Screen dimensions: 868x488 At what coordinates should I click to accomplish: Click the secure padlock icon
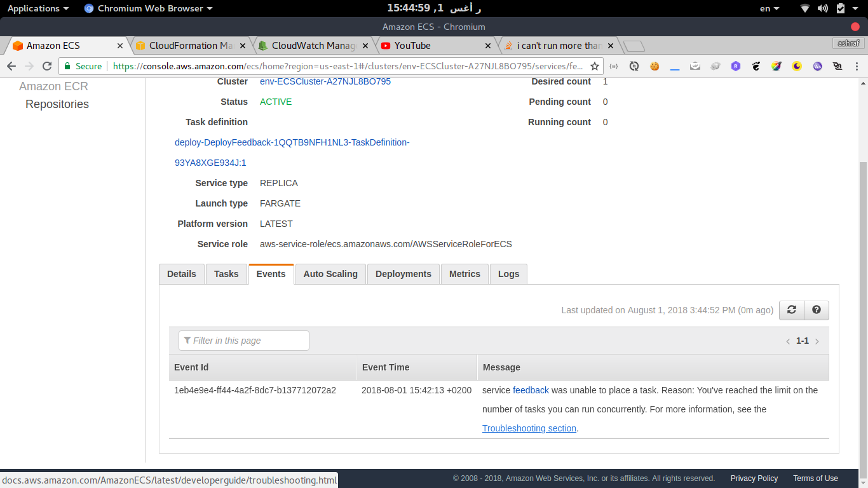click(67, 66)
